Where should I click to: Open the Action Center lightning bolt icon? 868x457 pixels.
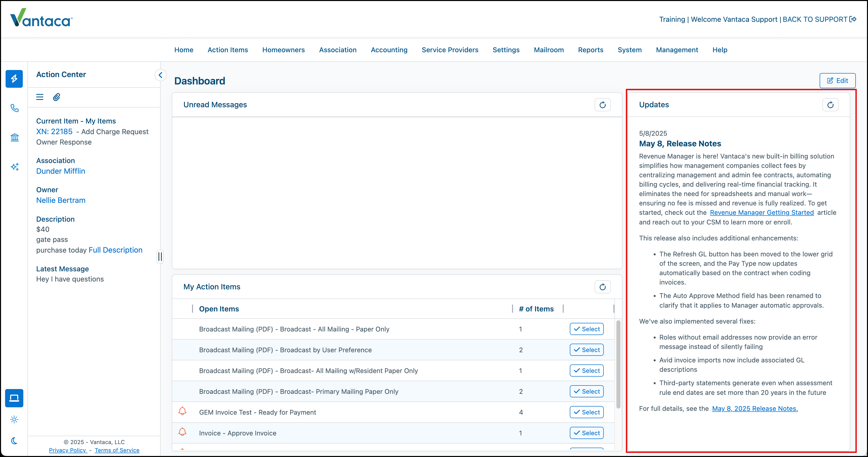click(x=14, y=79)
